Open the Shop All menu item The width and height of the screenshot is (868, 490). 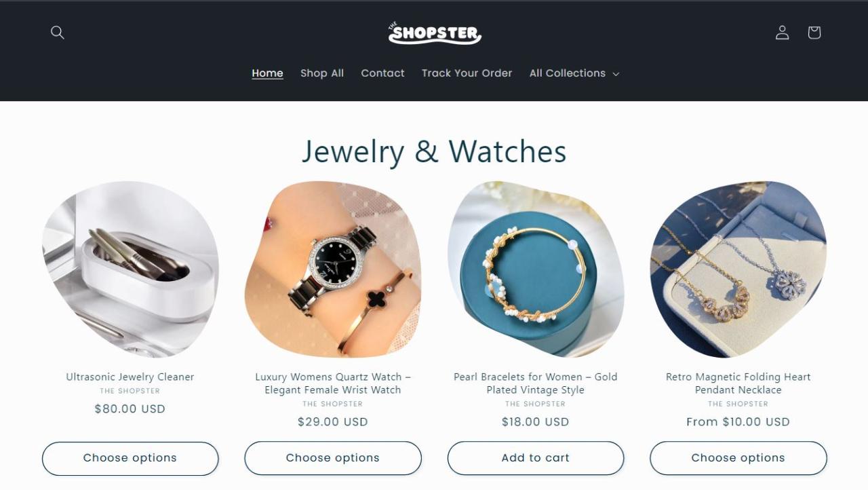pyautogui.click(x=322, y=73)
